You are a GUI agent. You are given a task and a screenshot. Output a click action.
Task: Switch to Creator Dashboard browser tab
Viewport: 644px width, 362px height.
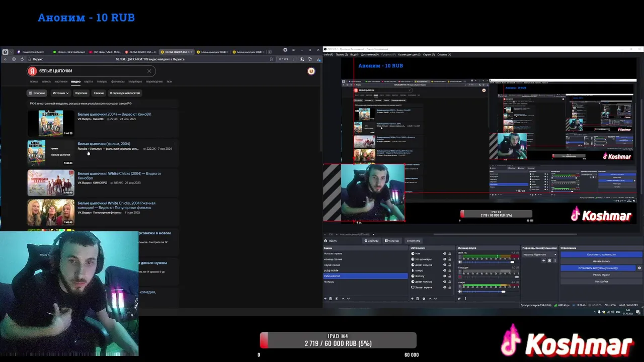click(x=32, y=52)
